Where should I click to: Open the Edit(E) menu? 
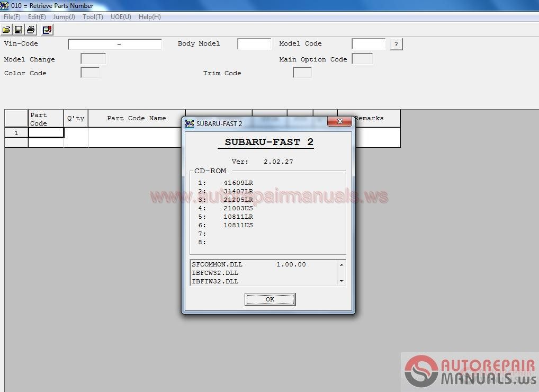coord(37,17)
